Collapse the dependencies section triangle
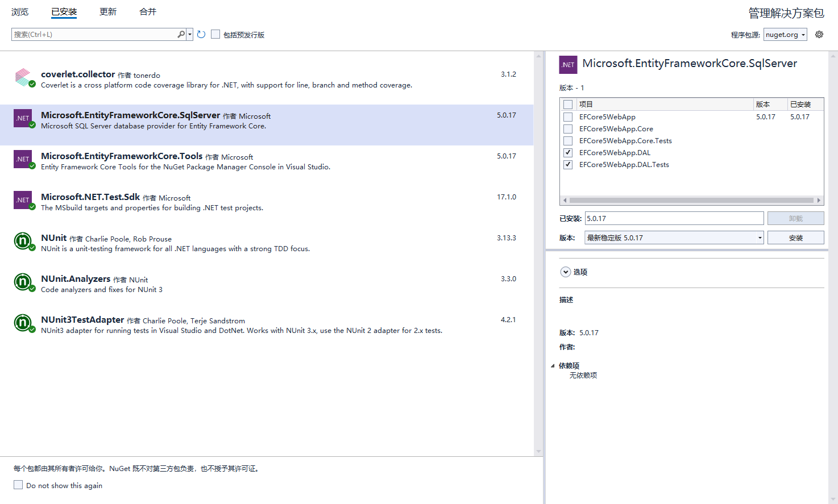Viewport: 838px width, 504px height. [x=553, y=366]
